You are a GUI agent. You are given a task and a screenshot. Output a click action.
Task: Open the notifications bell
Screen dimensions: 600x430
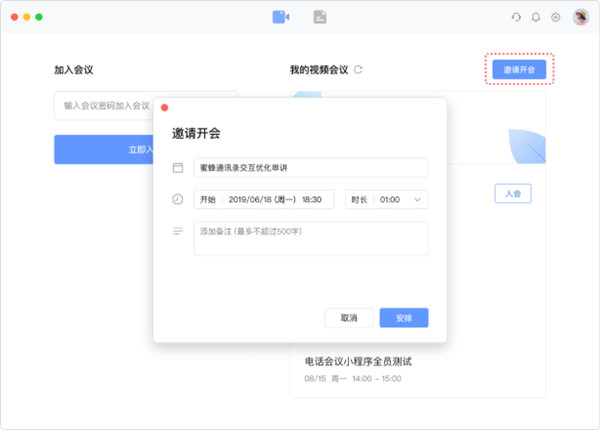tap(536, 17)
